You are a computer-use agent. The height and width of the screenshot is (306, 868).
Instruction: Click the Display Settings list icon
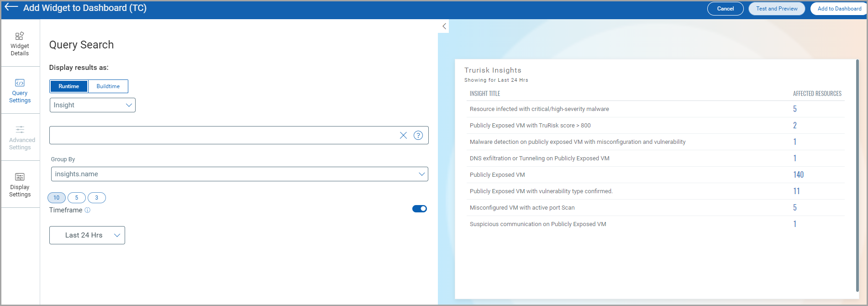tap(20, 177)
